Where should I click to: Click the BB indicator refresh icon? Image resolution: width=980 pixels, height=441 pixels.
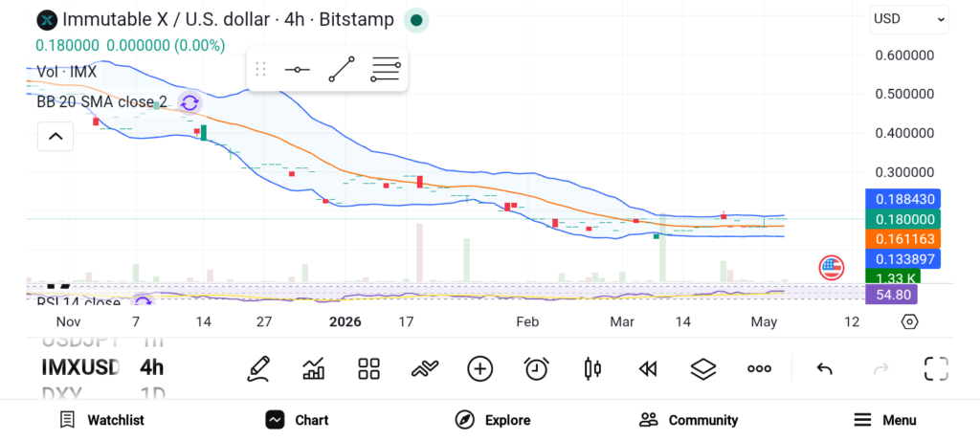point(189,101)
